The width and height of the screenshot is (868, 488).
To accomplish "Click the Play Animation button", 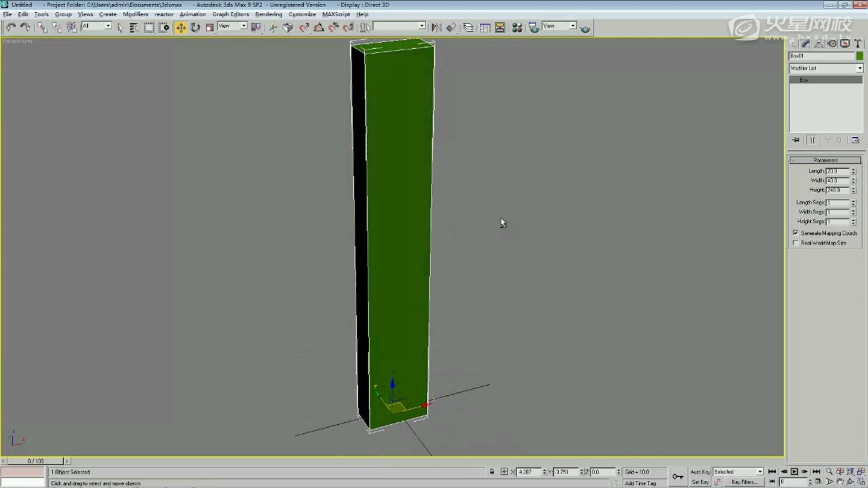I will coord(794,472).
